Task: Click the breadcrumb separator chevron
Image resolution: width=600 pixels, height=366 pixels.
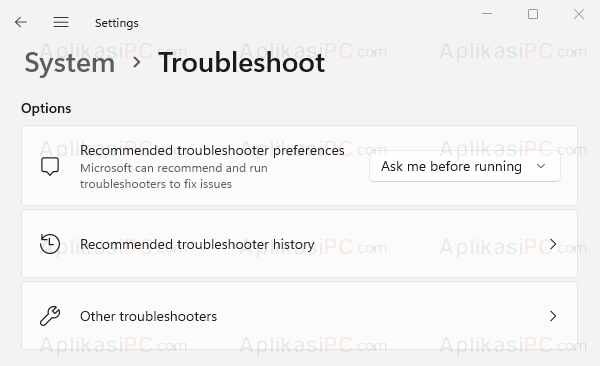Action: click(x=137, y=62)
